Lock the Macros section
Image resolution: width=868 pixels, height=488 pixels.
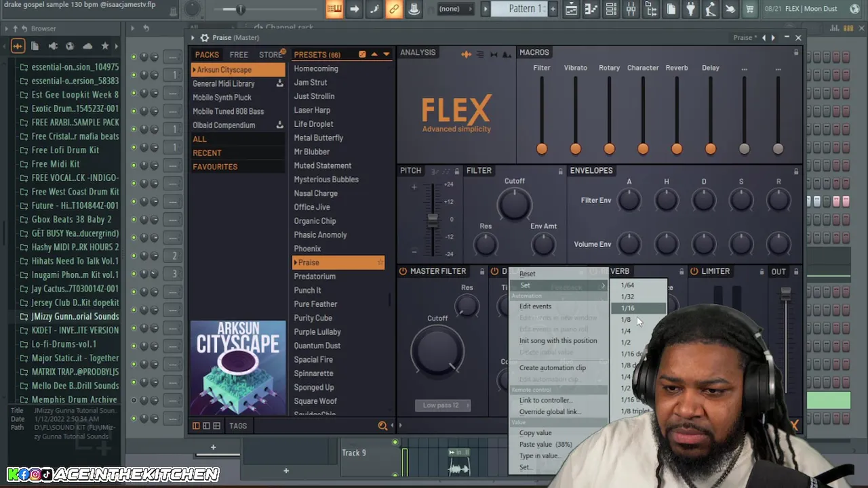tap(796, 52)
